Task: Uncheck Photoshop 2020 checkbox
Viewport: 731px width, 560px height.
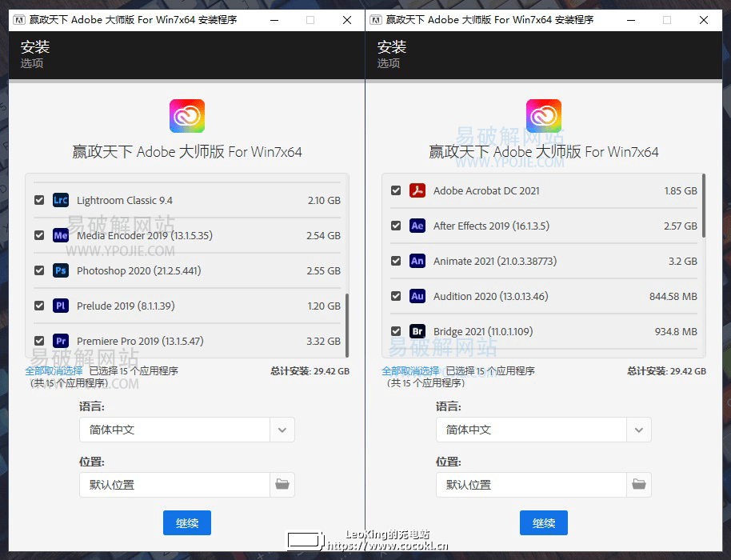Action: 39,270
